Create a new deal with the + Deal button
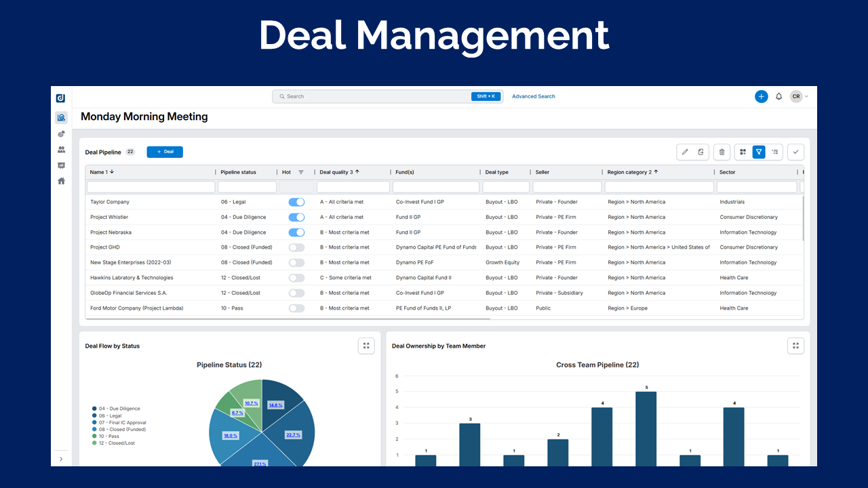This screenshot has height=488, width=868. (x=164, y=152)
